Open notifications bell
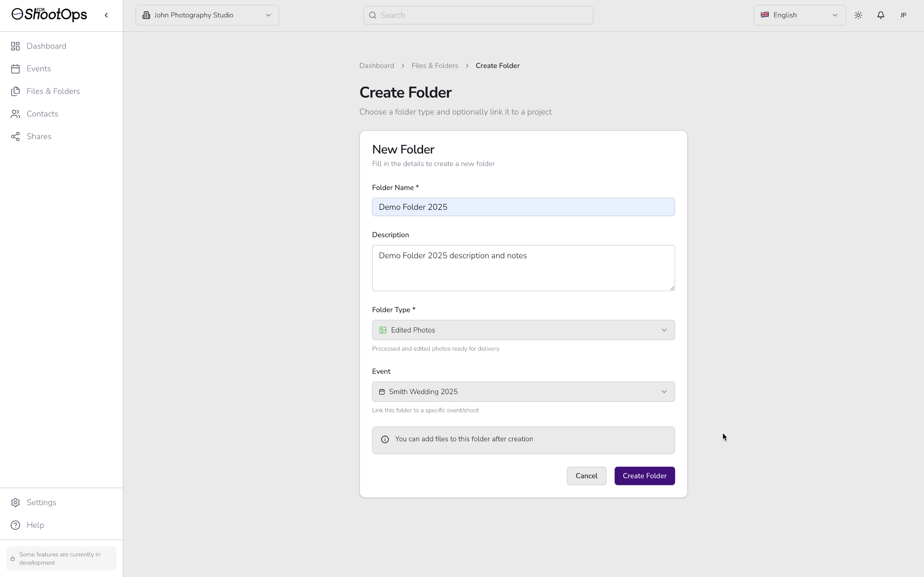Image resolution: width=924 pixels, height=577 pixels. (x=881, y=15)
